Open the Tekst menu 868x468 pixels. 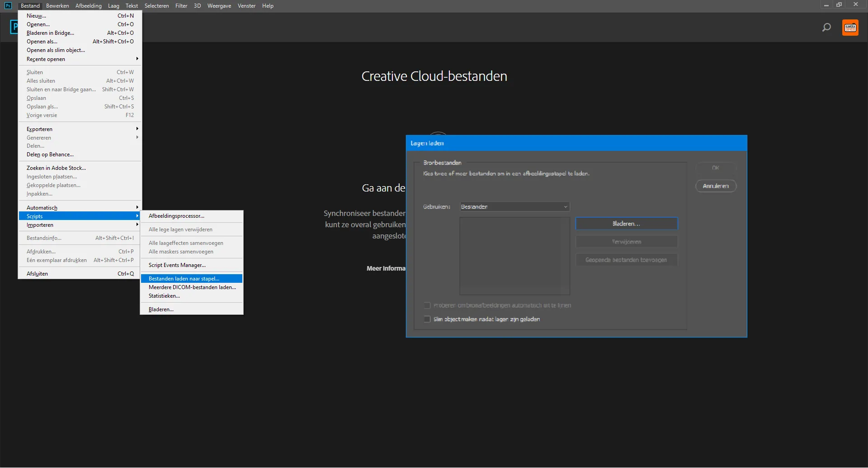click(132, 6)
